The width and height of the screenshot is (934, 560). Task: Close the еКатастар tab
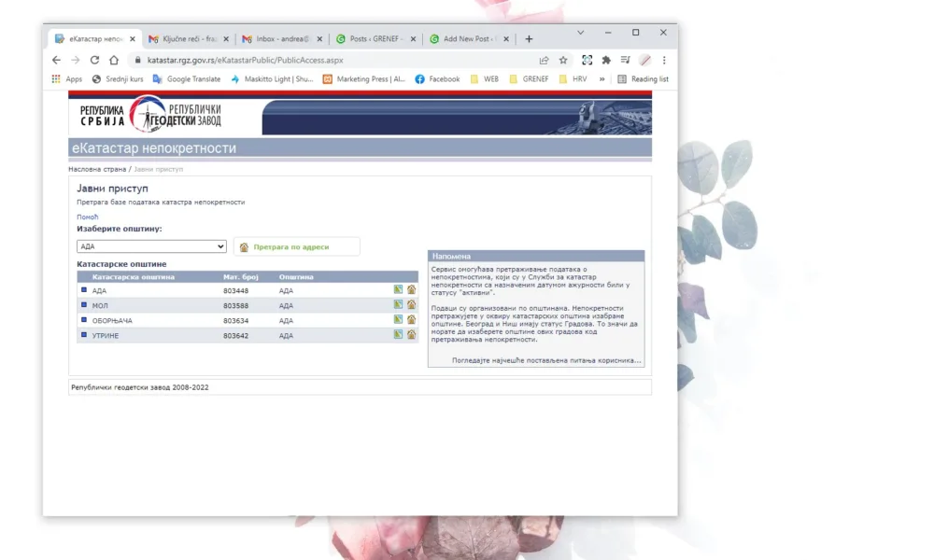pos(133,38)
